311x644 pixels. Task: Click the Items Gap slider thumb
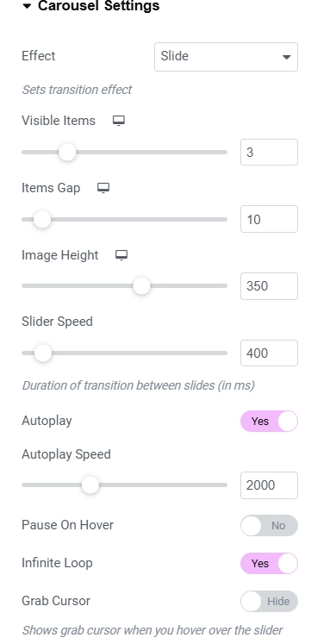tap(42, 219)
